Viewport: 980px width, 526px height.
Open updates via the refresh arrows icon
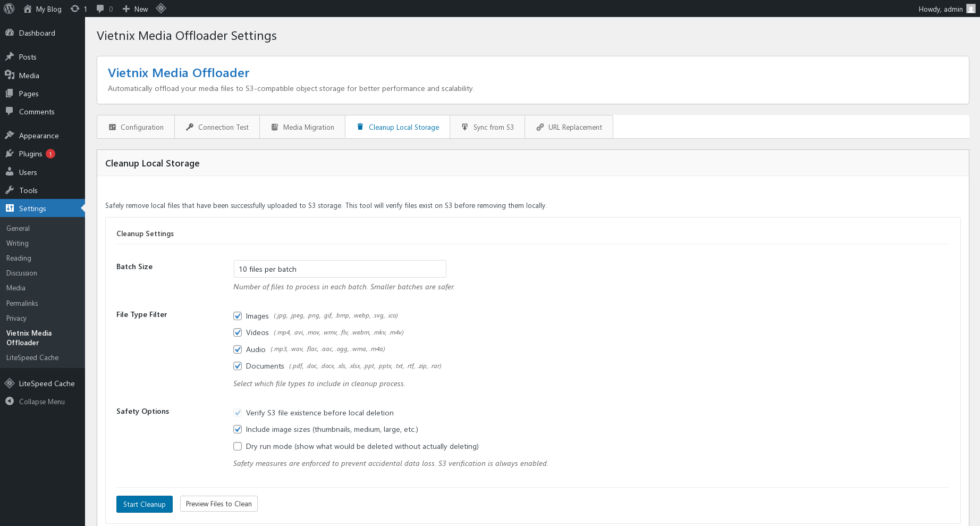(74, 9)
